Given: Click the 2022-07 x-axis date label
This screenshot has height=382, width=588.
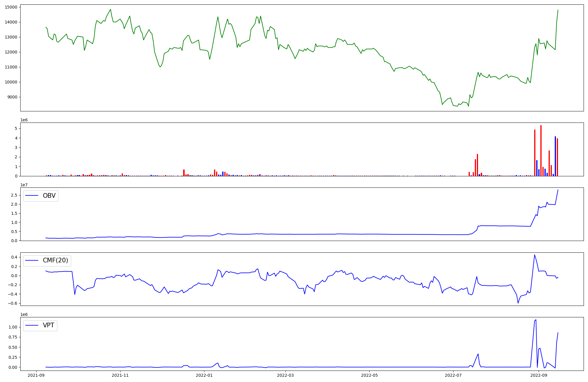Looking at the screenshot, I should coord(453,375).
